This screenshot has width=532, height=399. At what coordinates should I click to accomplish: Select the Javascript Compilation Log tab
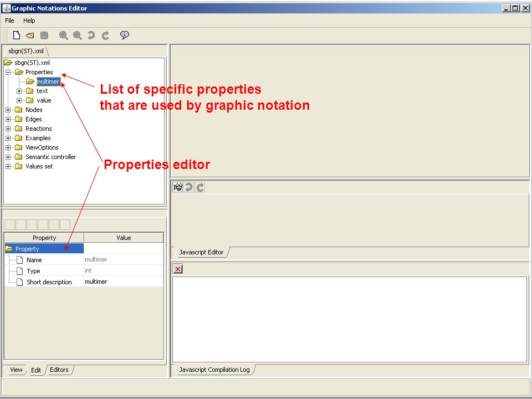point(214,370)
